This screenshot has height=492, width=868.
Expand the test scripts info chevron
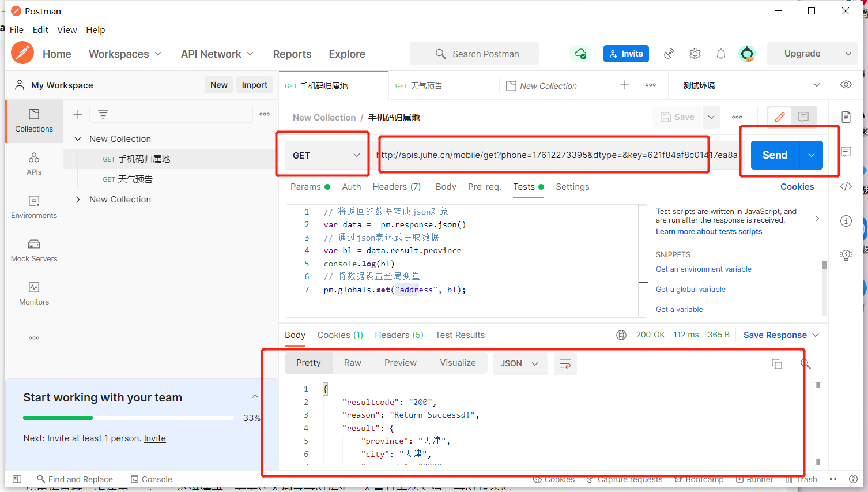point(817,219)
